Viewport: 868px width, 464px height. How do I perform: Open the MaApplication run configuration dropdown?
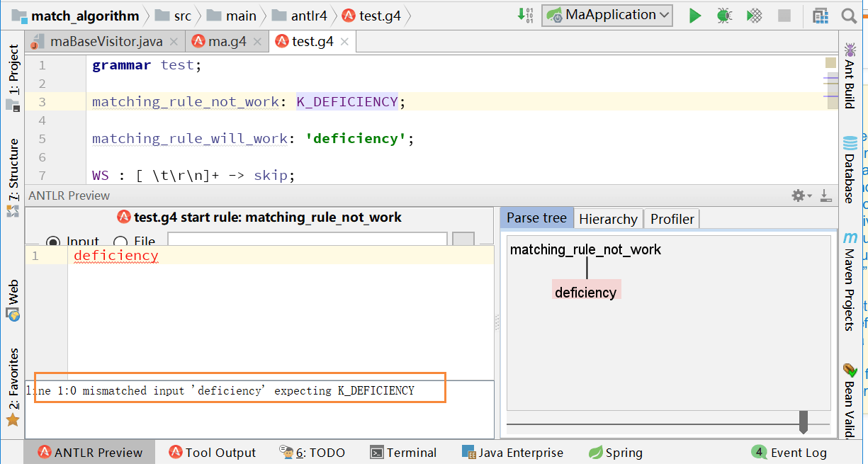pos(607,15)
